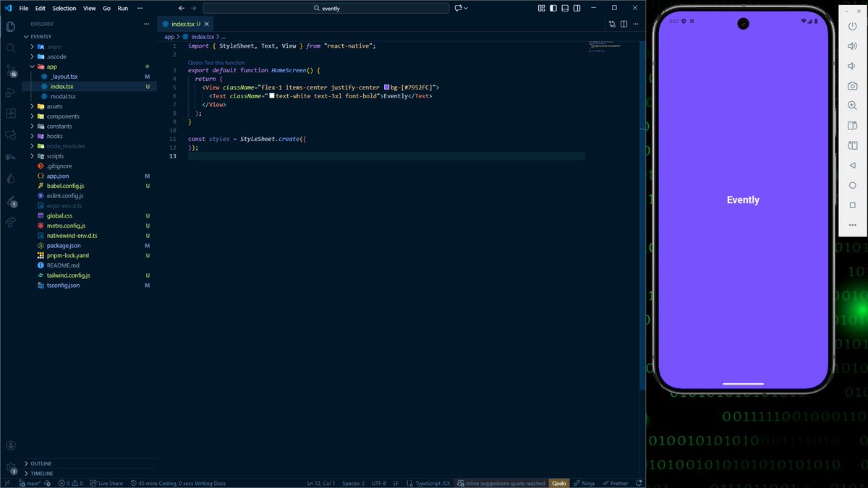Click the Evently text in the phone emulator
868x488 pixels.
743,200
